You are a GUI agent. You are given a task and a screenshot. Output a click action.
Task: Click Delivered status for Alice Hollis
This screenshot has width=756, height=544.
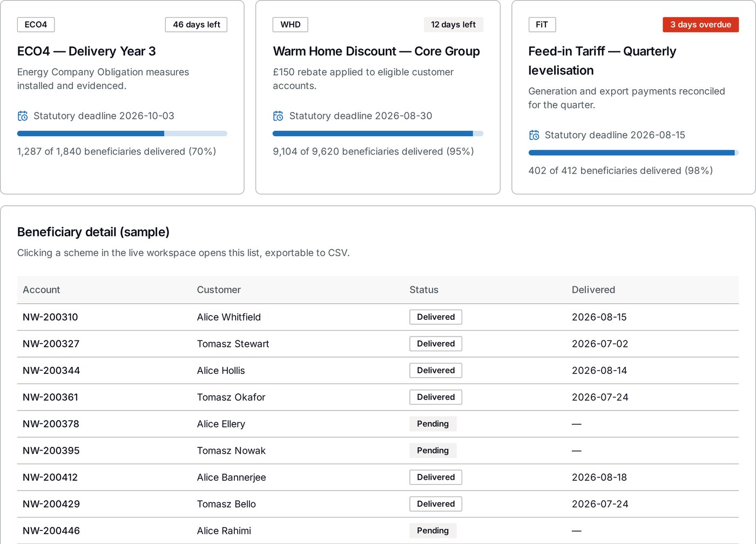click(x=436, y=371)
